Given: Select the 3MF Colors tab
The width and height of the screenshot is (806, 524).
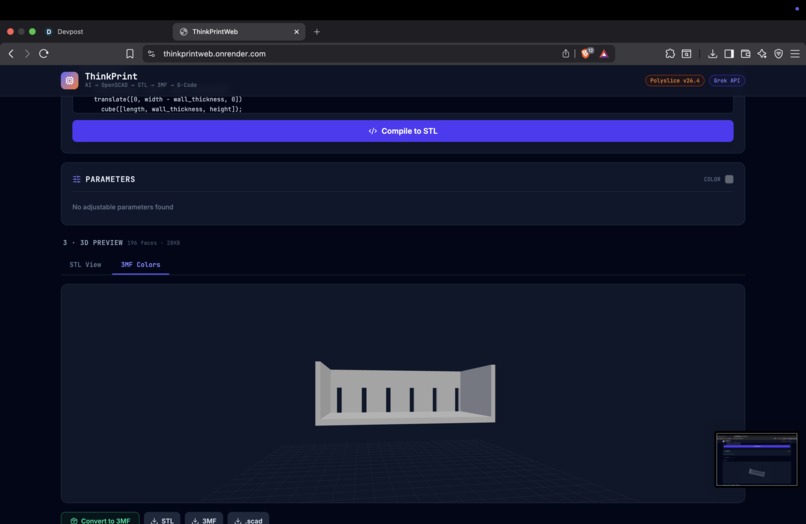Looking at the screenshot, I should (140, 264).
